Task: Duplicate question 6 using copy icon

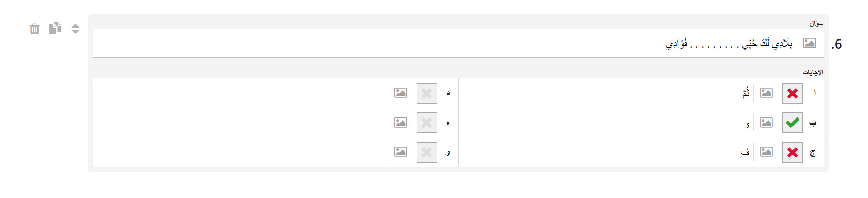Action: point(55,28)
